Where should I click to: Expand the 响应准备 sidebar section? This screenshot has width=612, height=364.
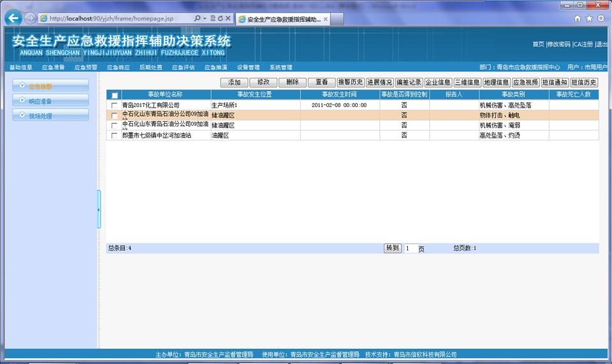pos(51,101)
